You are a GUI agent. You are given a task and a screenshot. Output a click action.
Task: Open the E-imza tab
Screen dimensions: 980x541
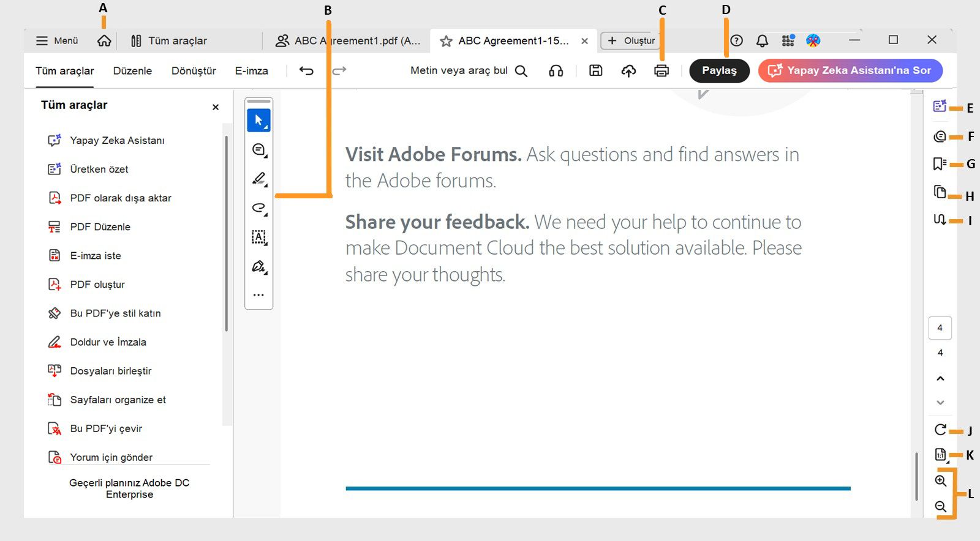pos(251,71)
